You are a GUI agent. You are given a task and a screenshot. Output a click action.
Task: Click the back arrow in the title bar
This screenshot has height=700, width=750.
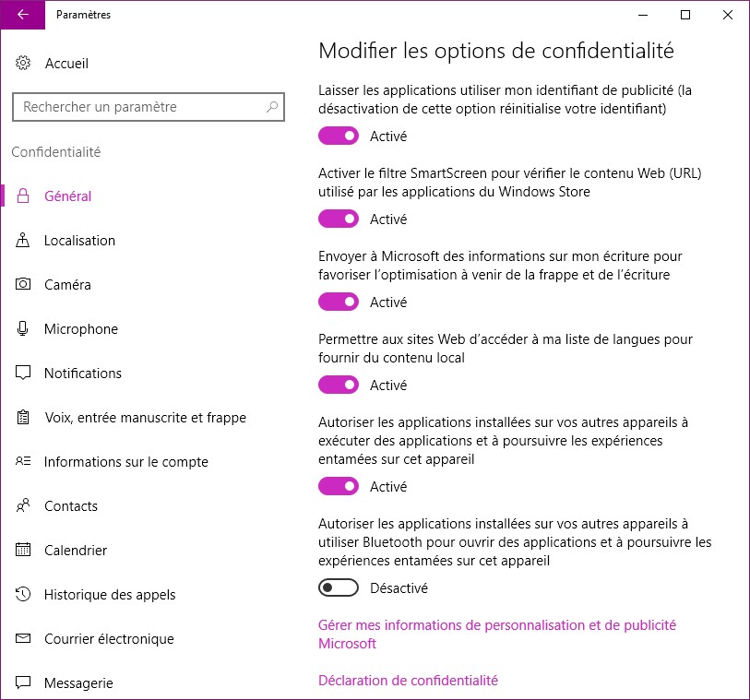[22, 15]
